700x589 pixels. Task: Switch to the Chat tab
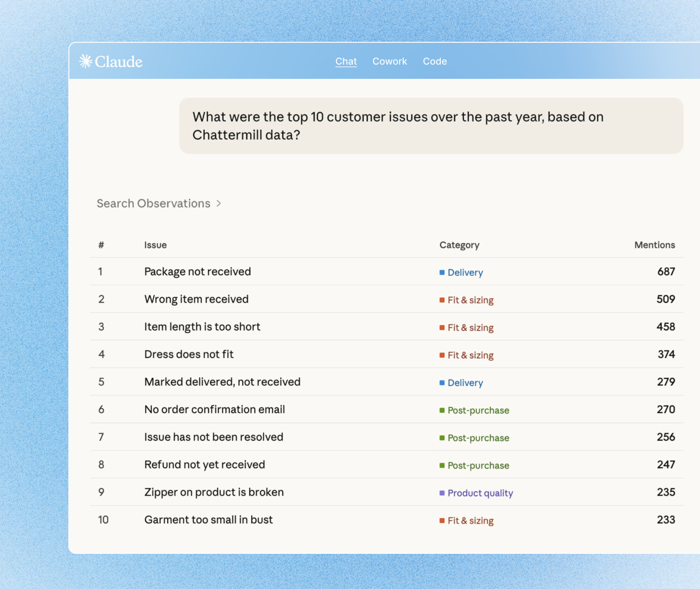point(346,61)
